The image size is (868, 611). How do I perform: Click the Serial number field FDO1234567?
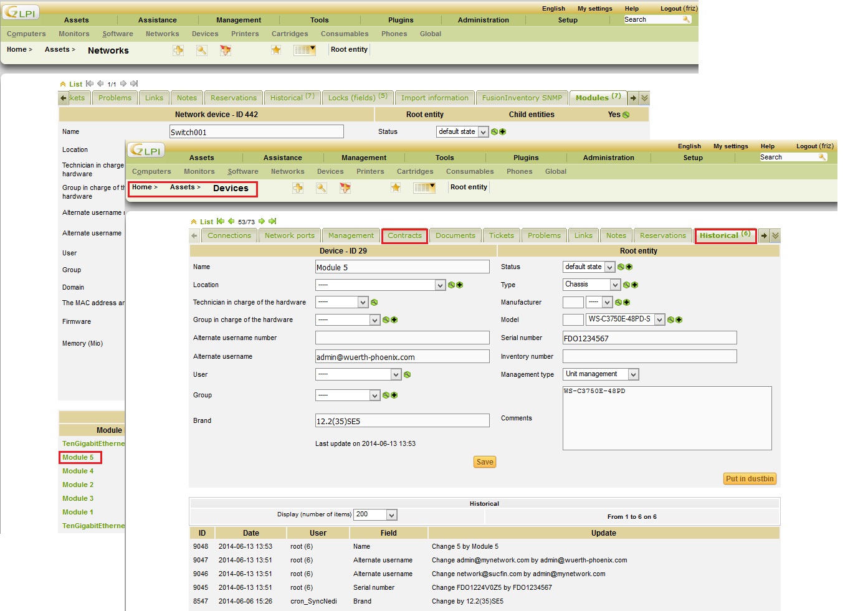[x=649, y=338]
